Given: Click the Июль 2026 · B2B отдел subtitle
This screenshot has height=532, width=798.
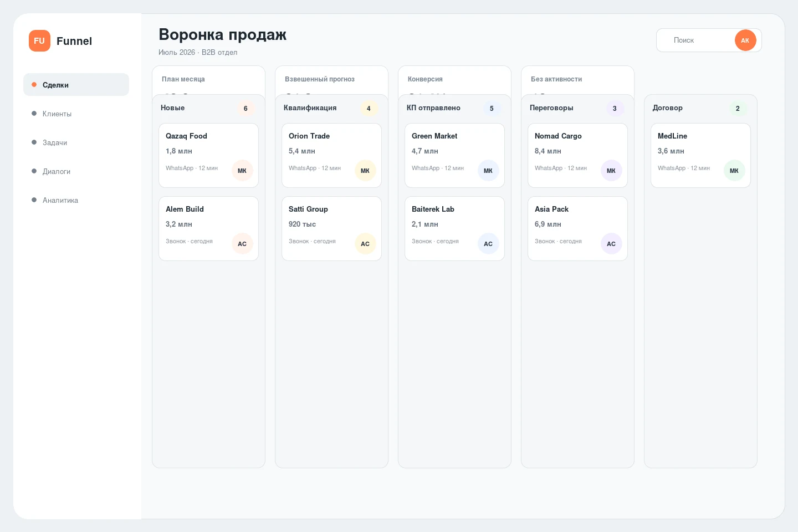Looking at the screenshot, I should pos(198,52).
